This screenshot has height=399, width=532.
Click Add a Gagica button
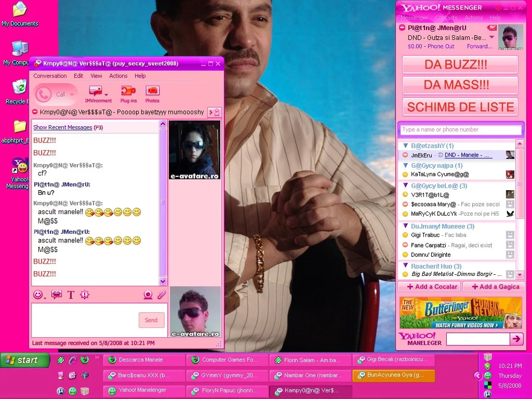[494, 287]
